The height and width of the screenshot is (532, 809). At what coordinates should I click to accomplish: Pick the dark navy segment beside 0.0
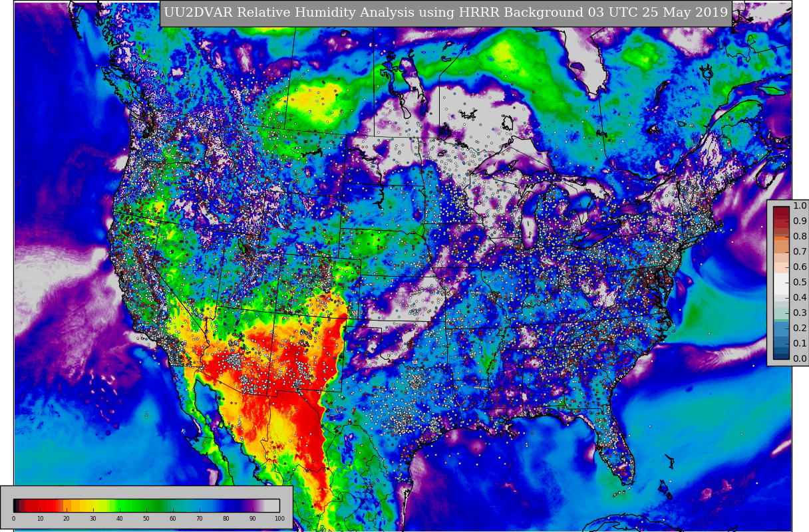(781, 356)
